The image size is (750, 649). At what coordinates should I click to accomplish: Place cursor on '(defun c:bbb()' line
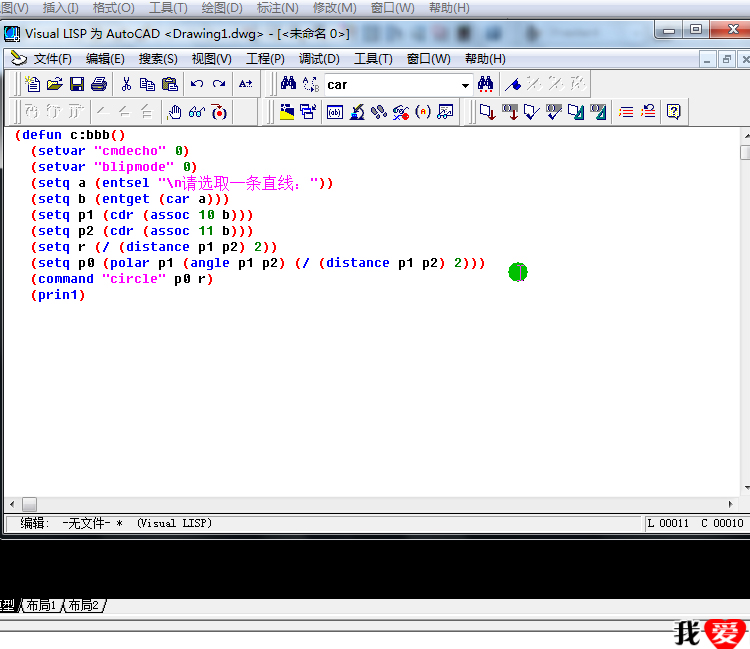70,135
